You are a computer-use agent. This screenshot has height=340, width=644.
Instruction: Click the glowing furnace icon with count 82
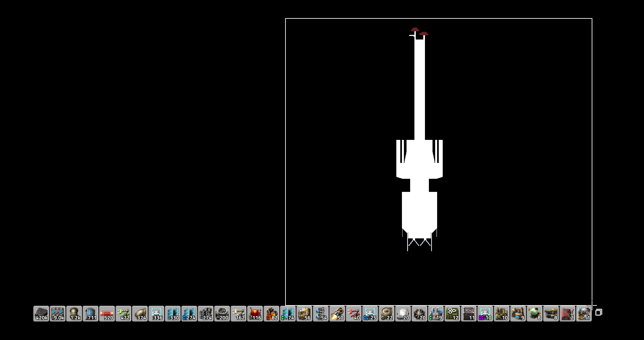271,314
